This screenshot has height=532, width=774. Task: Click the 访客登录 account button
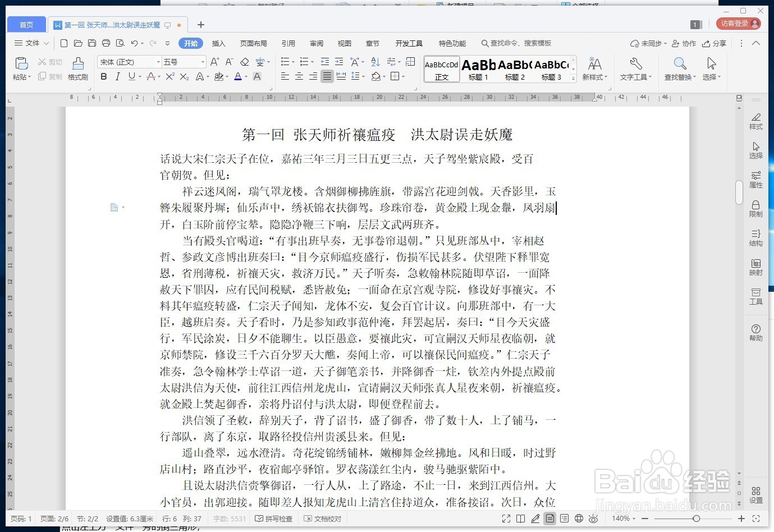click(x=738, y=24)
